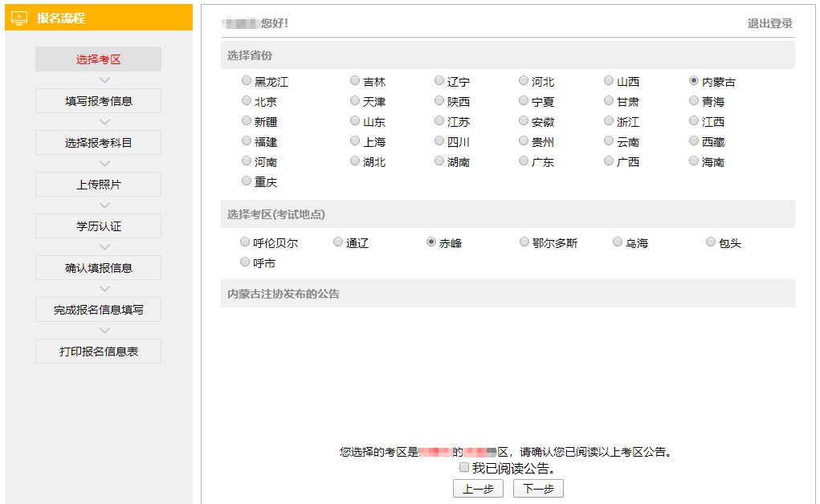Screen dimensions: 820x504
Task: Select 北京 as the province
Action: coord(246,100)
